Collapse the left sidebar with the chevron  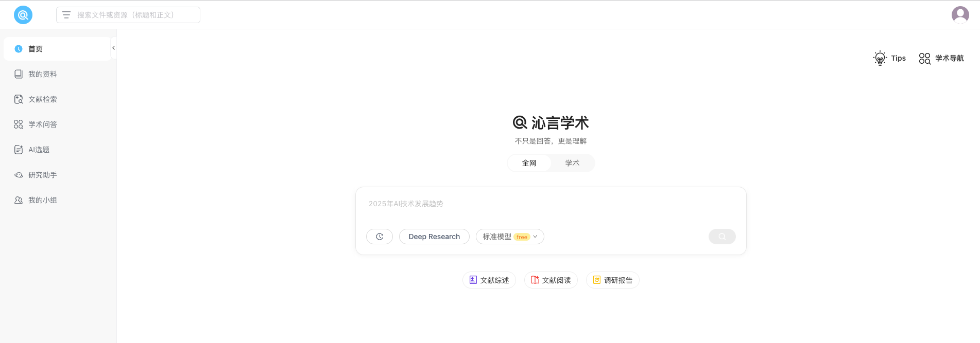(113, 48)
